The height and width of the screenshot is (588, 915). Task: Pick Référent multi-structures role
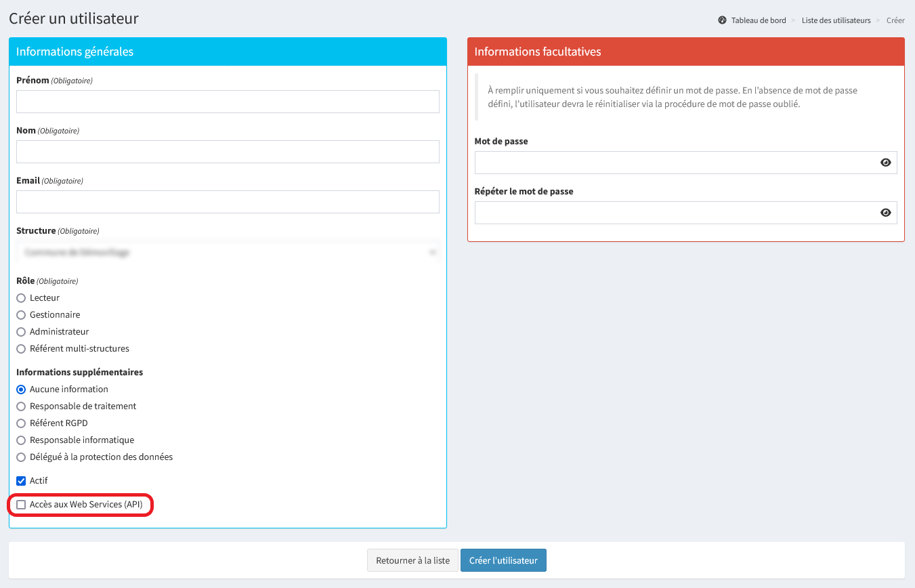click(21, 349)
